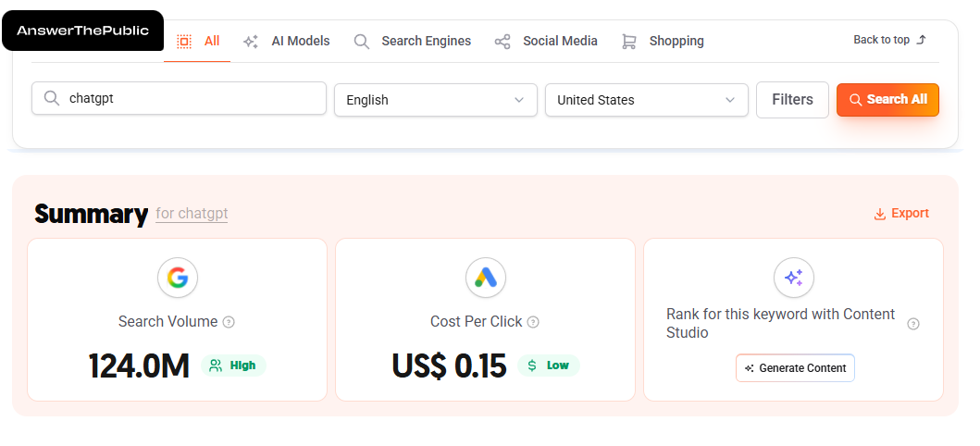980x446 pixels.
Task: Open the Social Media tab
Action: pos(546,42)
